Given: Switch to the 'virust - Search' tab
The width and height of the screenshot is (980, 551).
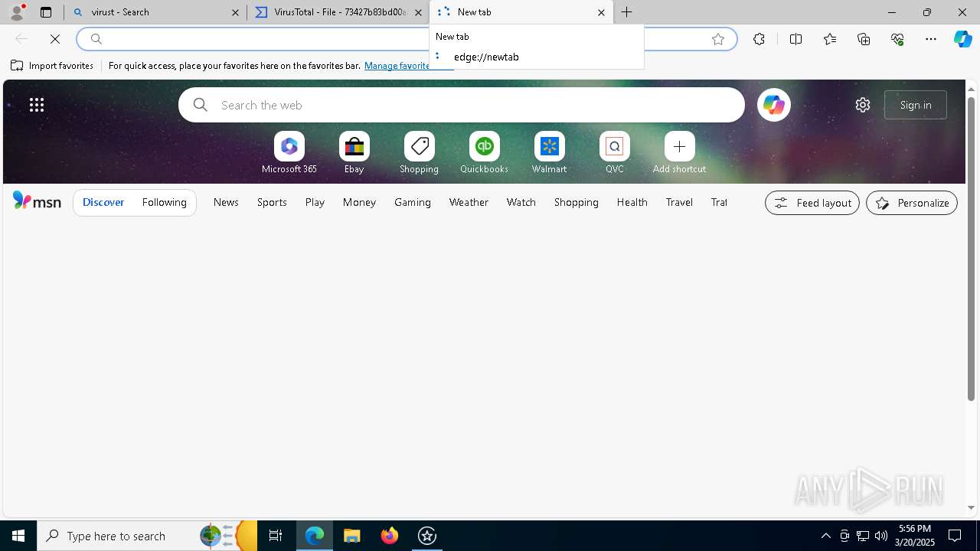Looking at the screenshot, I should tap(155, 12).
